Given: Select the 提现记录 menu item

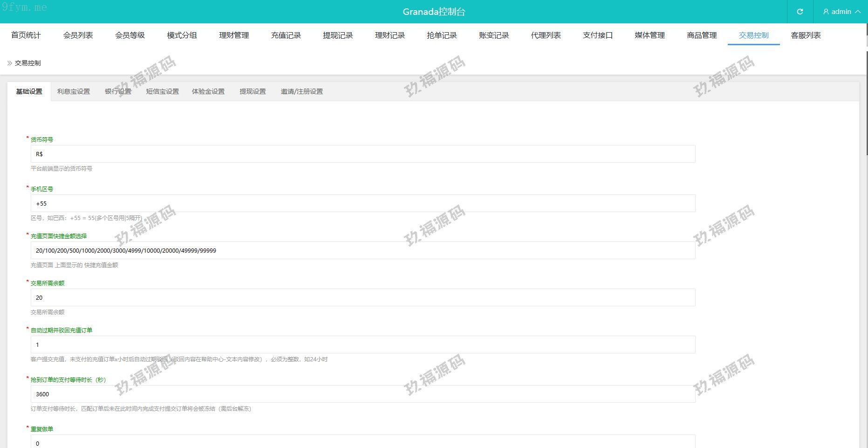Looking at the screenshot, I should tap(338, 35).
